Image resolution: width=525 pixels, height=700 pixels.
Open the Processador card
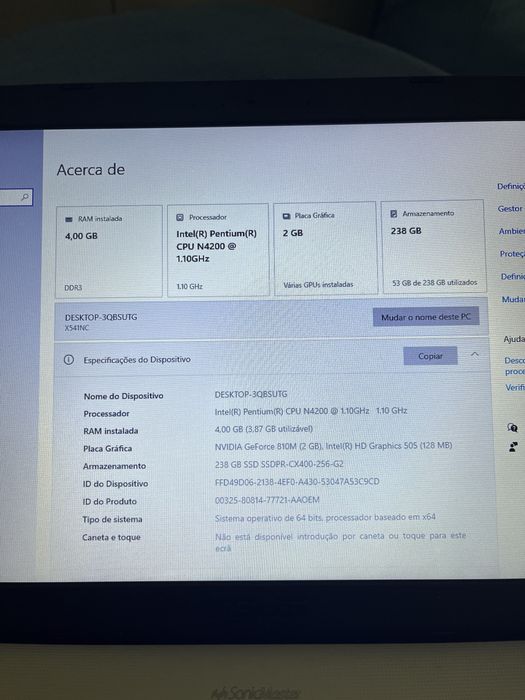pyautogui.click(x=218, y=250)
